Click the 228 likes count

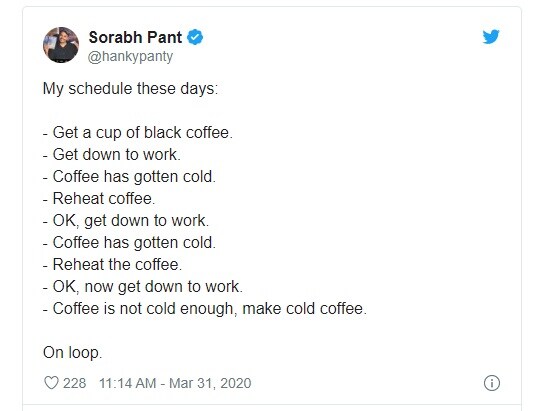coord(74,383)
